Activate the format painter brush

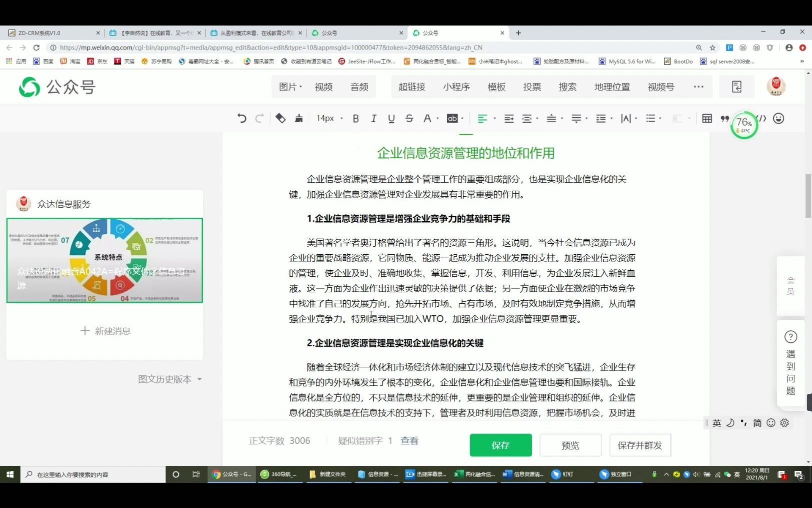299,119
